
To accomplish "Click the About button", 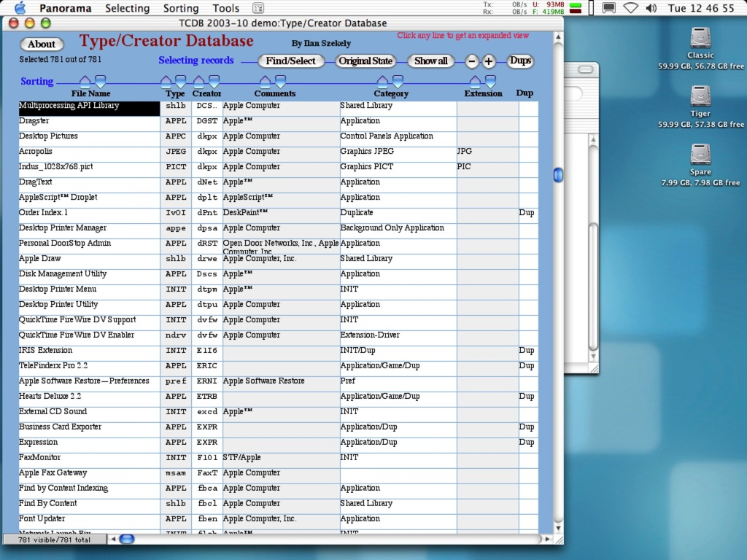I will click(x=42, y=44).
